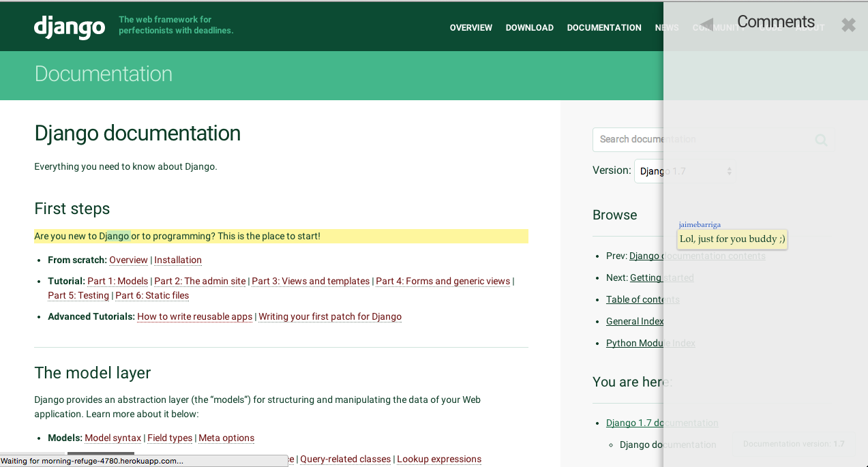Open tutorial Part 2: The admin site
Image resolution: width=868 pixels, height=467 pixels.
(x=200, y=281)
